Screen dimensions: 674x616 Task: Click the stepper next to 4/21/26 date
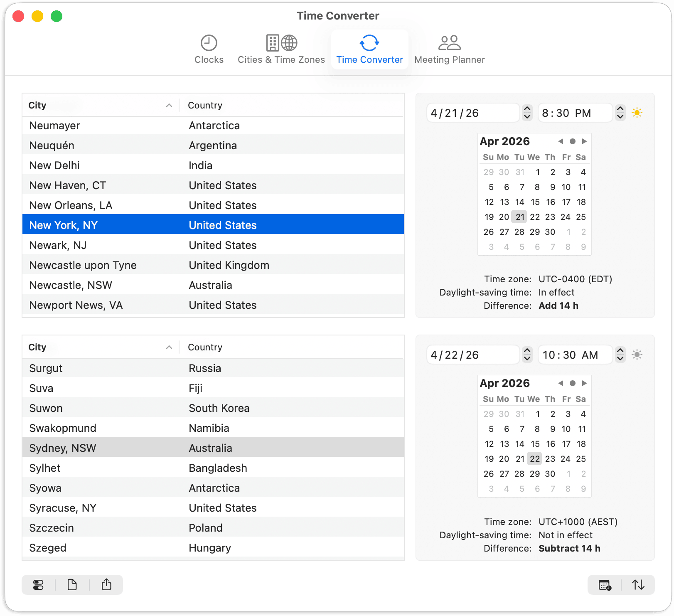tap(527, 113)
